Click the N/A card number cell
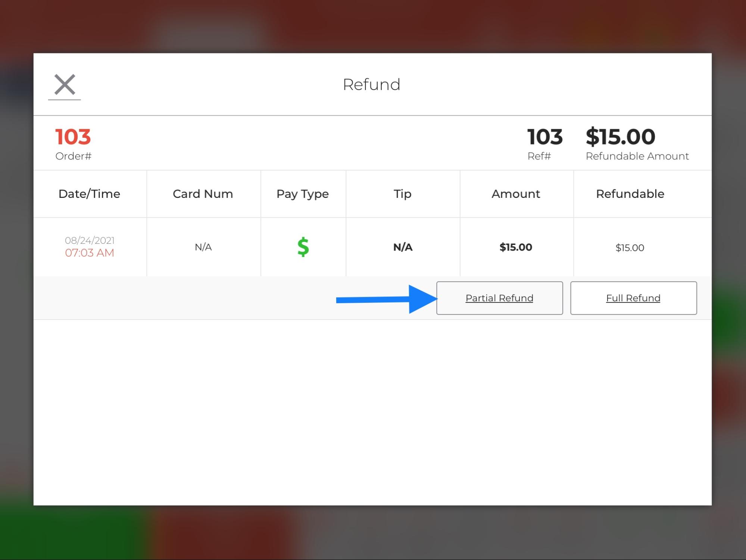The width and height of the screenshot is (746, 560). point(203,247)
